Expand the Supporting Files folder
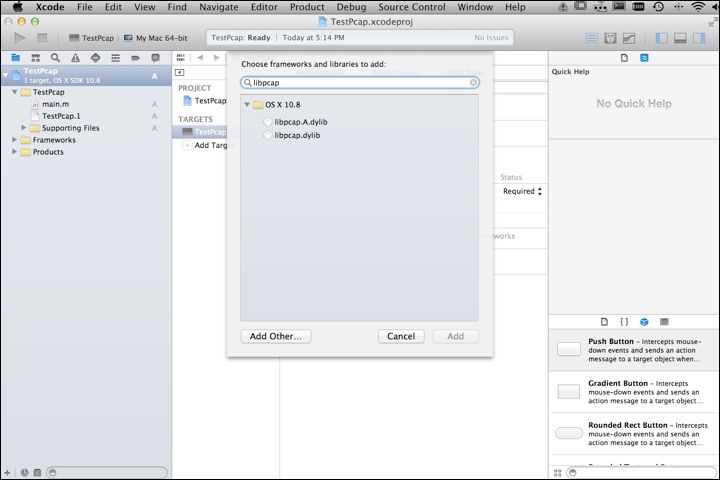720x480 pixels. pos(24,128)
